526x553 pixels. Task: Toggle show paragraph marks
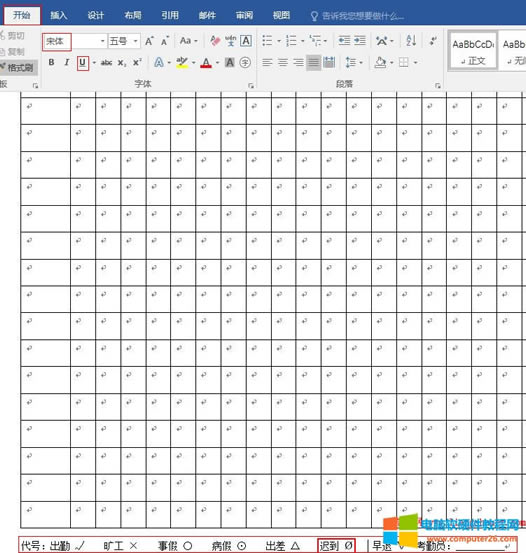[434, 41]
